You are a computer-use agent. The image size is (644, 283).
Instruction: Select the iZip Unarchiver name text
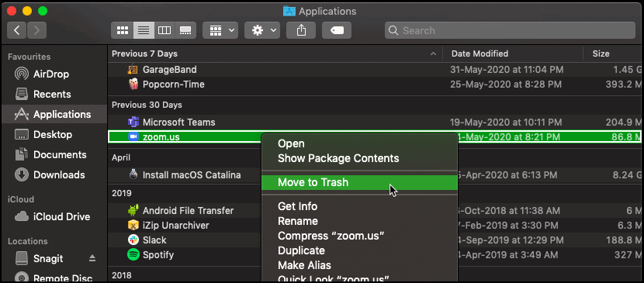click(176, 226)
